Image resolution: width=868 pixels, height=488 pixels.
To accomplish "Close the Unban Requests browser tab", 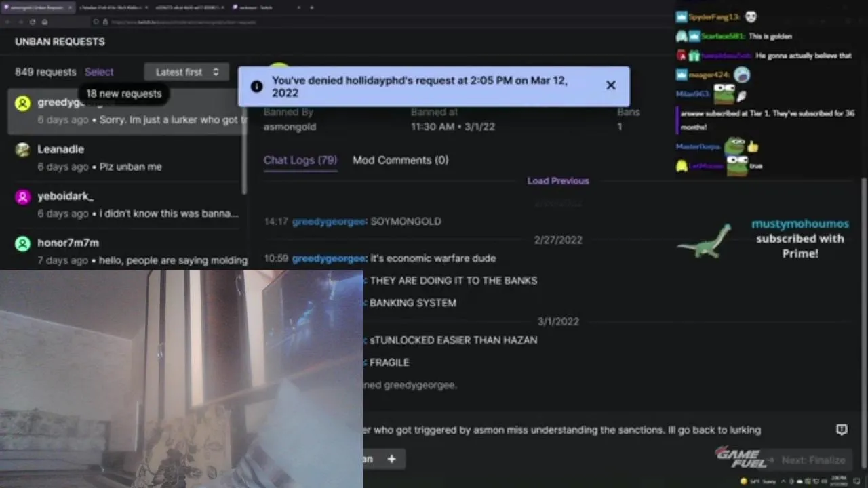I will pos(70,7).
